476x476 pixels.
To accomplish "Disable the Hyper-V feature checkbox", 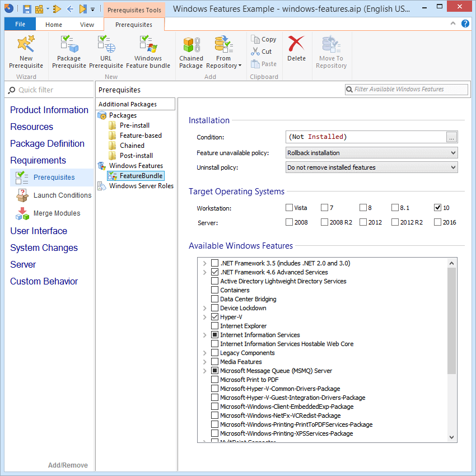I will click(214, 316).
